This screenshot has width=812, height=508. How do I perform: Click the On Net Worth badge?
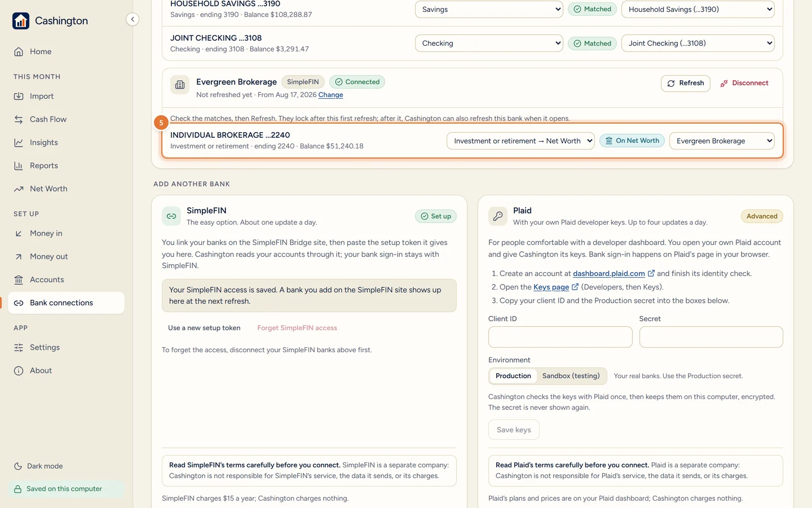[x=632, y=141]
